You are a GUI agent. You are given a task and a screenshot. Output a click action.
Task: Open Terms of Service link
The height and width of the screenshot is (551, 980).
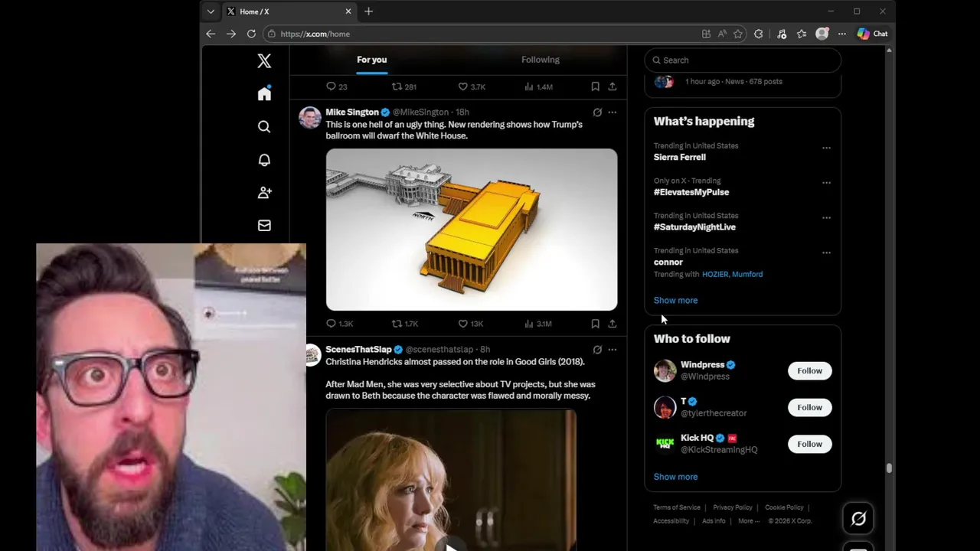(677, 507)
